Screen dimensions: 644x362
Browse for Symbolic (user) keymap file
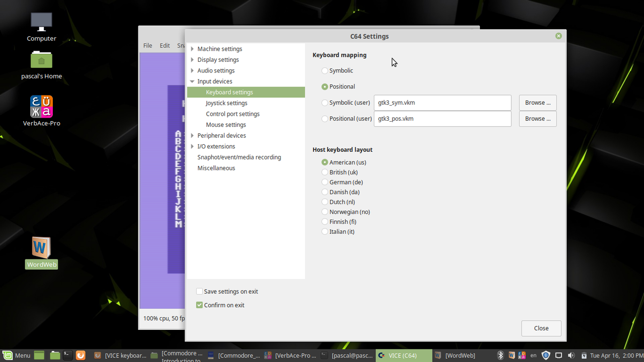[538, 103]
